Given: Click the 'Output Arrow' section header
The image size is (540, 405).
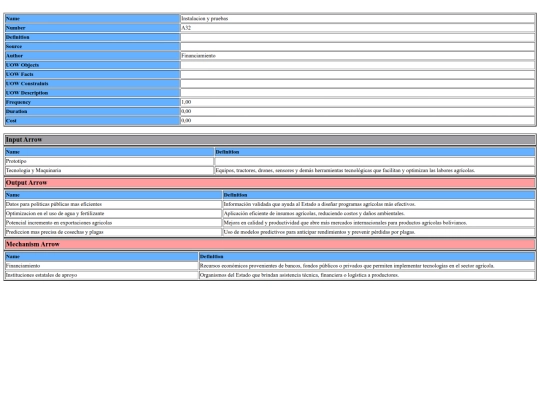Looking at the screenshot, I should pos(270,183).
